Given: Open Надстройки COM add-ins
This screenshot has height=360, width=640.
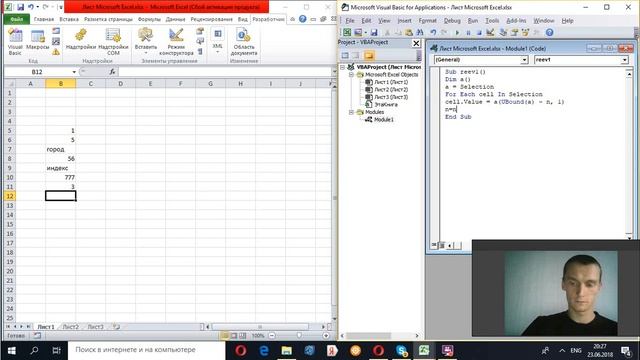Looking at the screenshot, I should pos(113,42).
